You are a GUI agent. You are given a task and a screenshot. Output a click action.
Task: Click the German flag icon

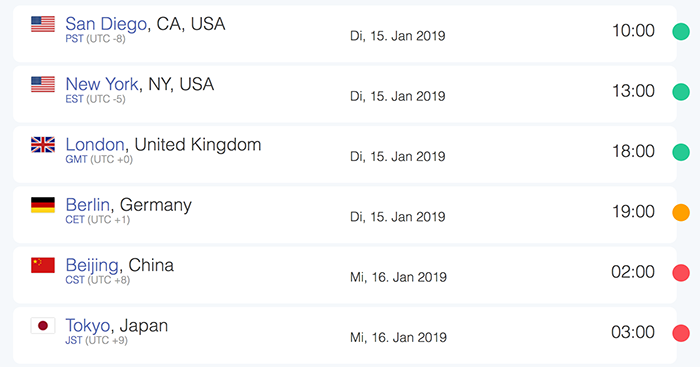(43, 205)
